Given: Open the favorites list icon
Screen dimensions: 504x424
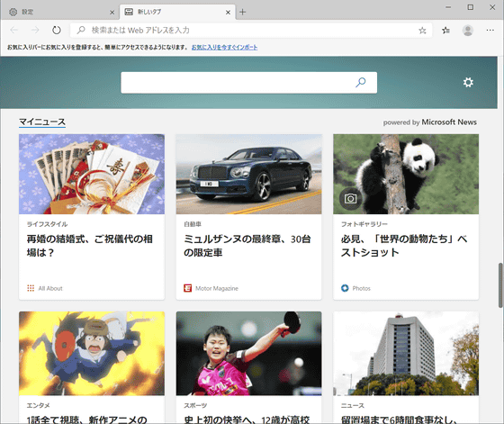Looking at the screenshot, I should click(445, 31).
